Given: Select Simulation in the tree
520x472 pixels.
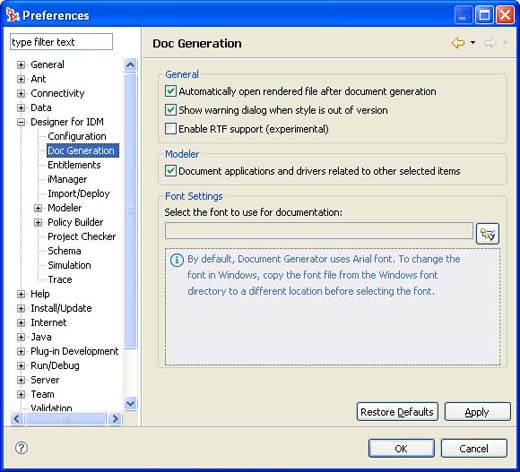Looking at the screenshot, I should pyautogui.click(x=69, y=265).
